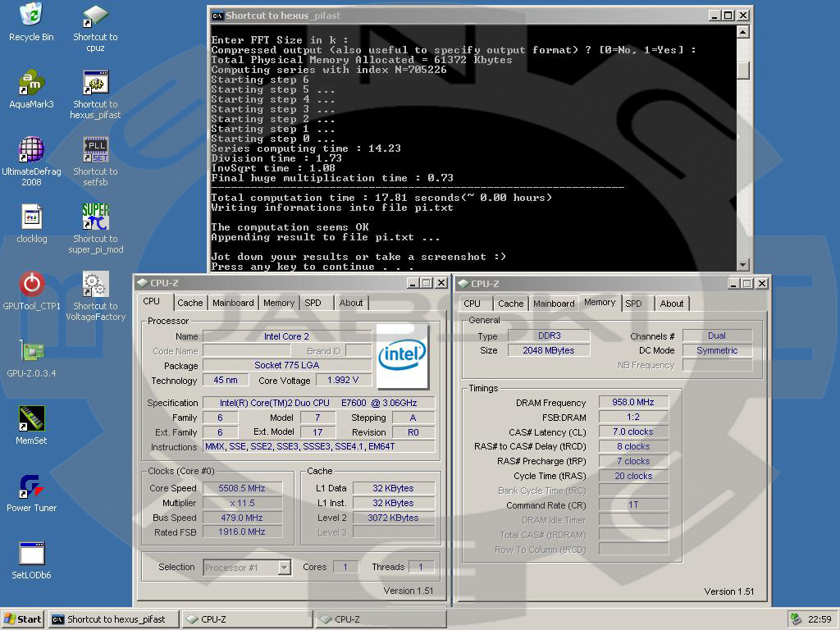Click the left CPU-Z window title bar icon
840x630 pixels.
pyautogui.click(x=142, y=283)
